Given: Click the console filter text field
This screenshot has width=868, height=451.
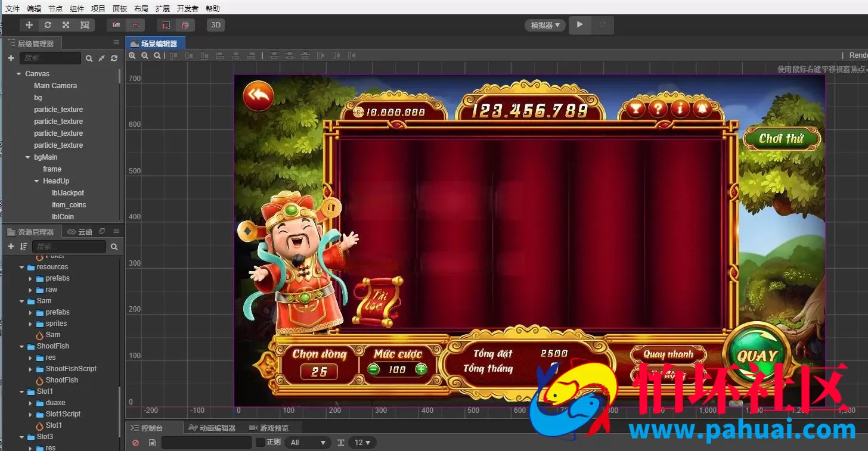Looking at the screenshot, I should (206, 443).
